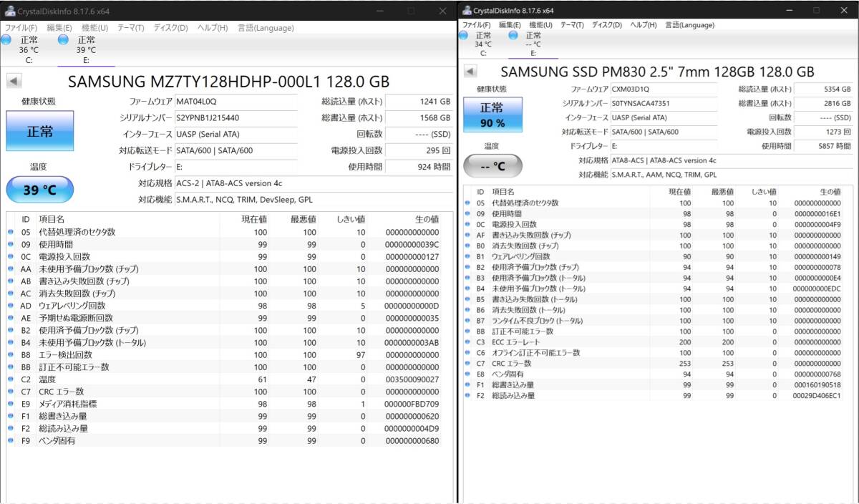The height and width of the screenshot is (504, 859).
Task: Open 編集(E) menu in left window
Action: point(59,28)
